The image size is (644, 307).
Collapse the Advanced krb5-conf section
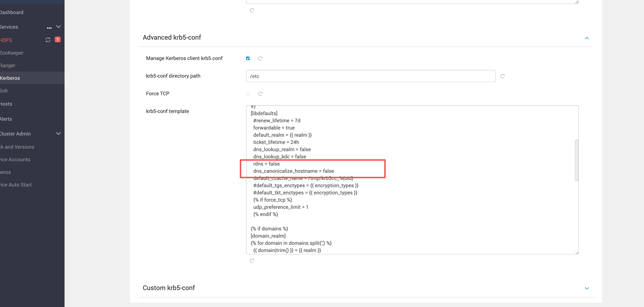coord(586,38)
